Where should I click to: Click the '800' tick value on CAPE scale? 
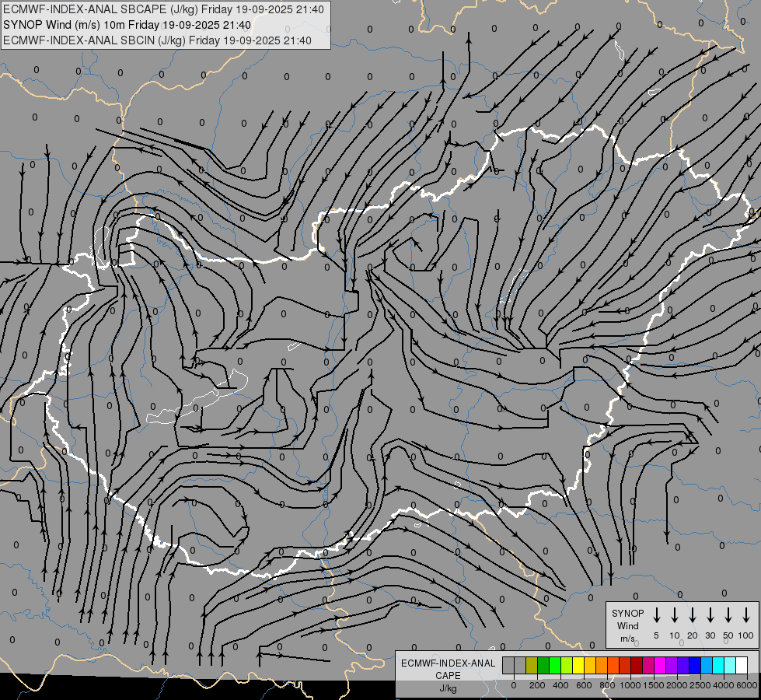click(x=607, y=685)
